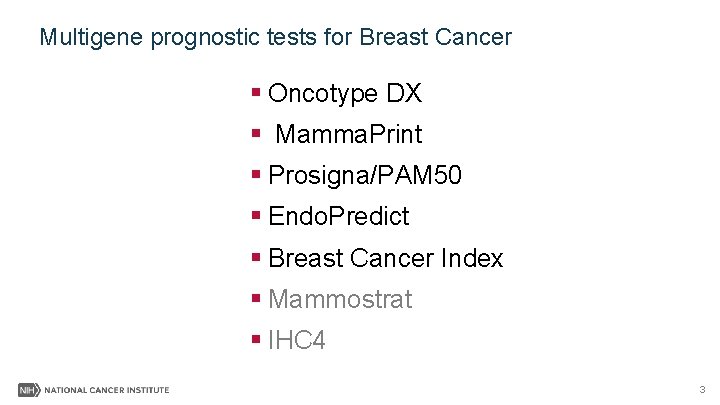Click the word INSTITUTE in the footer
The height and width of the screenshot is (405, 720).
coord(148,390)
